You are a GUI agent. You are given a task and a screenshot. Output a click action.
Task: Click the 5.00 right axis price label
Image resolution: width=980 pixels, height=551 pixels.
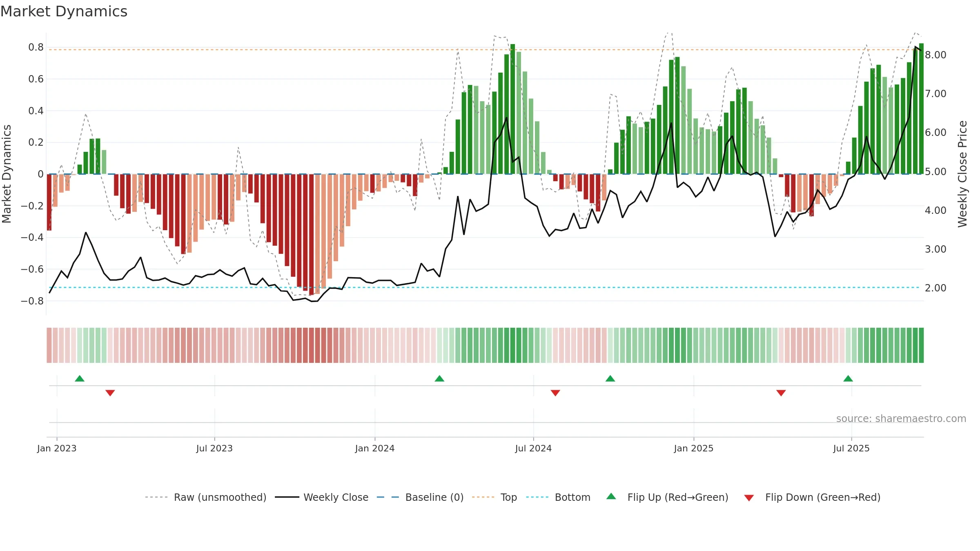click(x=935, y=172)
